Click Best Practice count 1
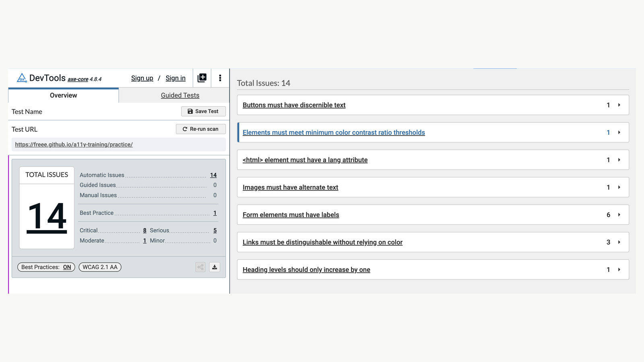This screenshot has width=644, height=362. click(x=215, y=213)
